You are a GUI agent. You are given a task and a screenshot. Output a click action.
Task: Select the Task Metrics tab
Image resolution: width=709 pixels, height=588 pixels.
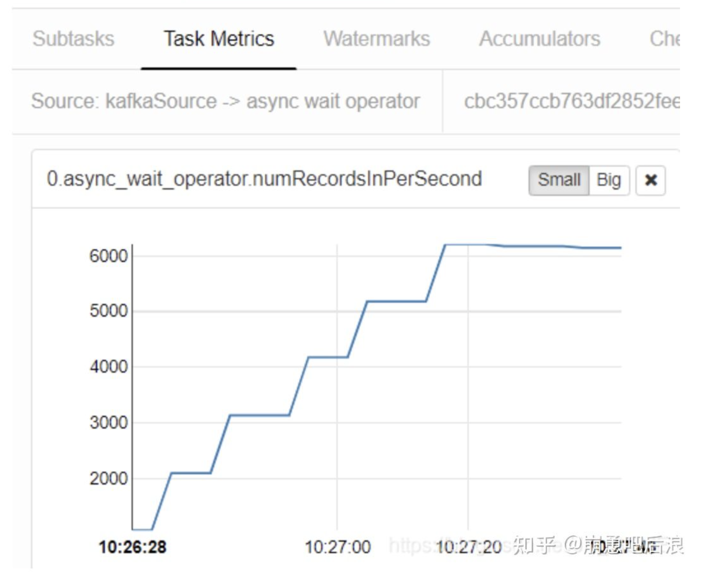click(219, 39)
